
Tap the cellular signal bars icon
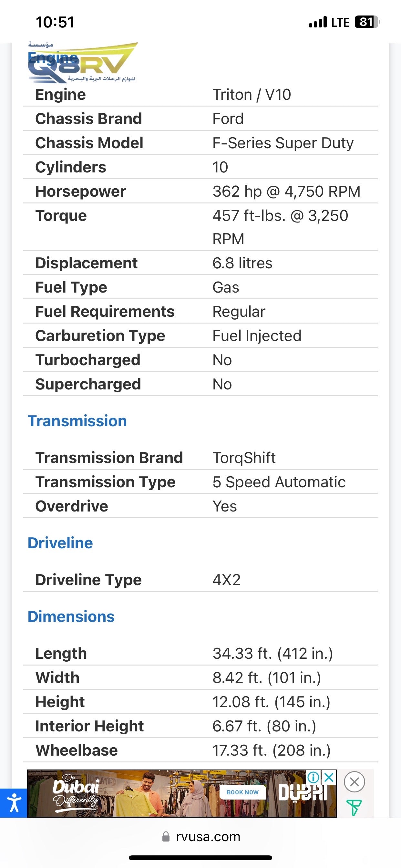click(318, 22)
